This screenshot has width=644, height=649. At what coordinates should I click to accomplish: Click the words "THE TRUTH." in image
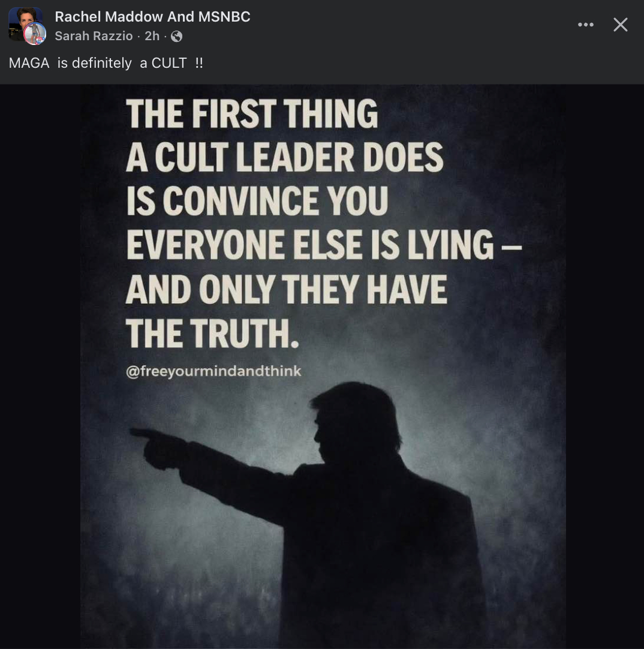point(212,332)
